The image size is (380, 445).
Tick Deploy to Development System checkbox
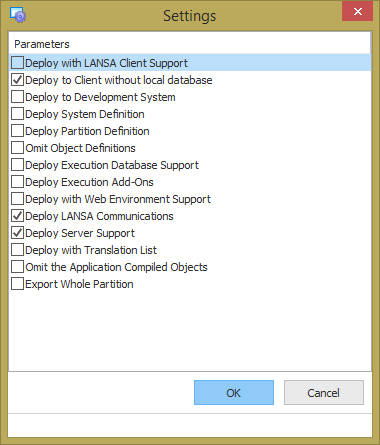17,96
